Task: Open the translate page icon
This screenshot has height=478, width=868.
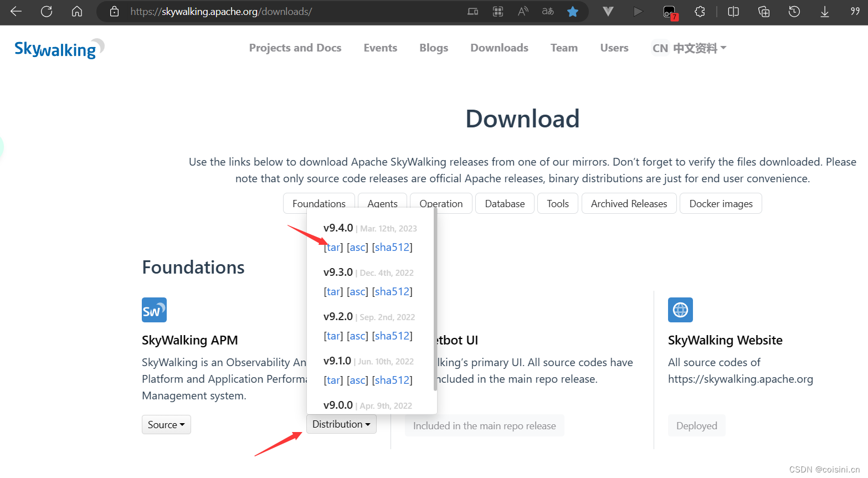Action: 548,11
